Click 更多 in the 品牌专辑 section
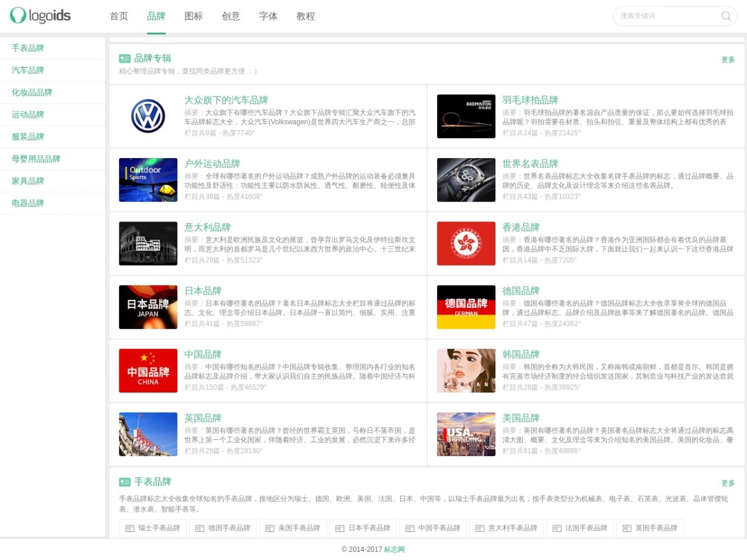This screenshot has width=747, height=560. click(728, 60)
